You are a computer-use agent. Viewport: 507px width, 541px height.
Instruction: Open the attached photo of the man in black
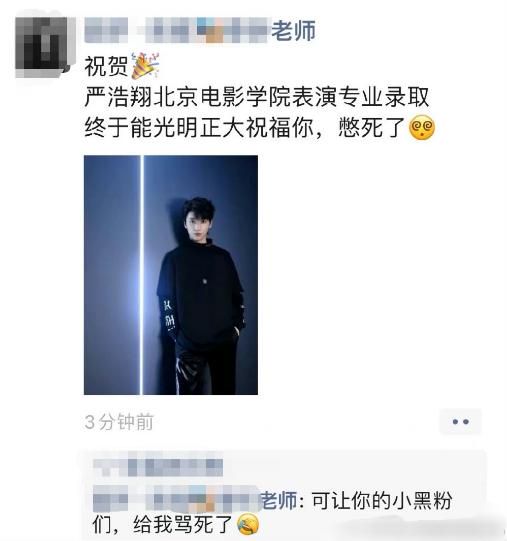click(x=171, y=275)
